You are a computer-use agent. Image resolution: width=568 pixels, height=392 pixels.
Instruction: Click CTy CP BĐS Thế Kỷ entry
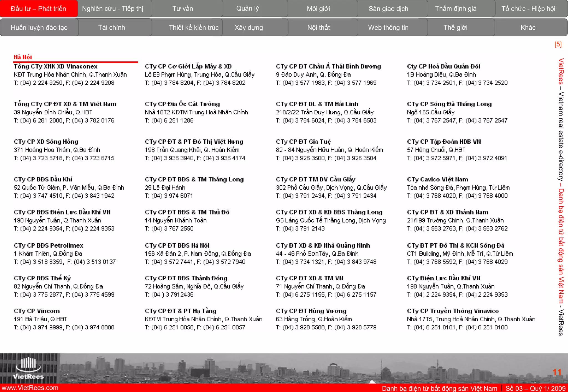click(42, 278)
